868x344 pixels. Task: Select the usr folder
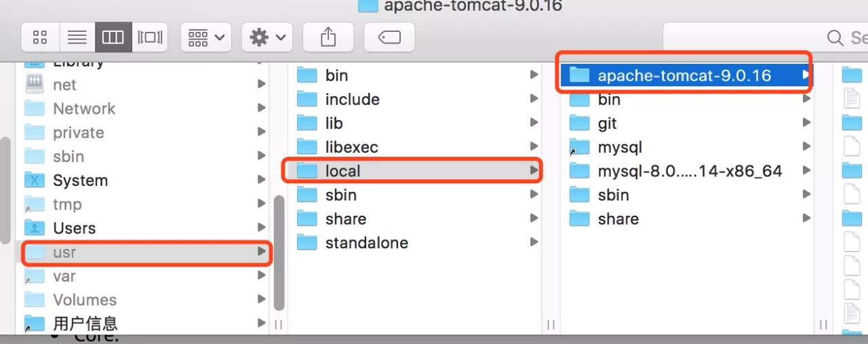point(143,252)
